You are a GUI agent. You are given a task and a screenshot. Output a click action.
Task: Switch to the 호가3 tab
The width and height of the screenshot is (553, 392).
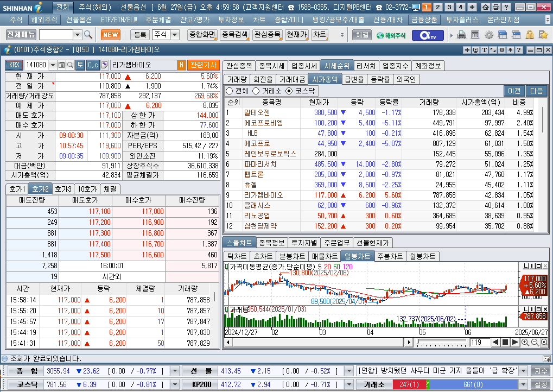click(x=63, y=189)
